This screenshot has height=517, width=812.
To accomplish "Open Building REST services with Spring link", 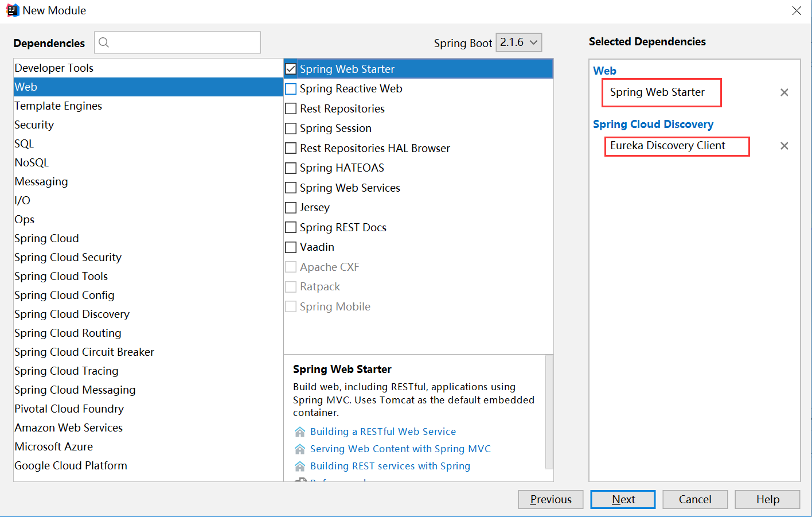I will point(390,466).
